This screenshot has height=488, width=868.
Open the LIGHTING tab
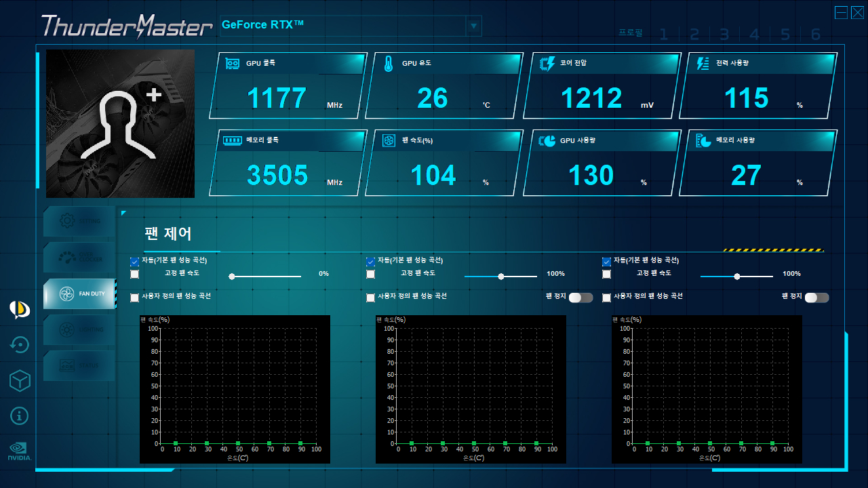point(79,329)
